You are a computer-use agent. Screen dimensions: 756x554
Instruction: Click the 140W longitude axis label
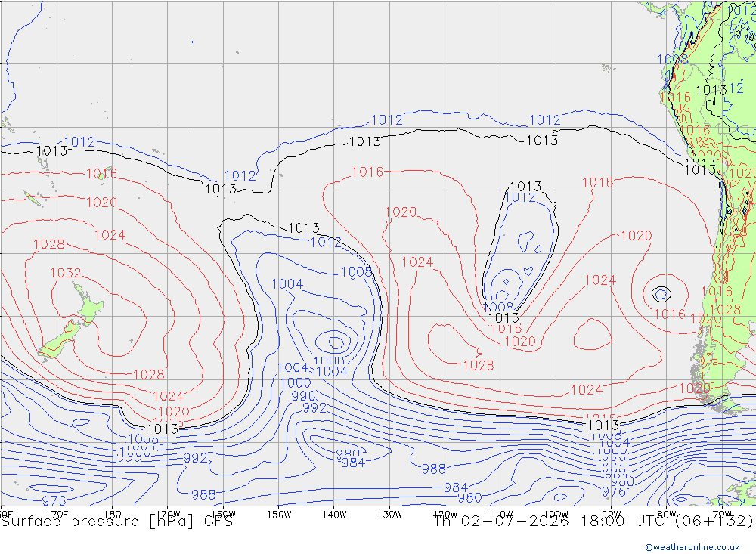coord(334,515)
